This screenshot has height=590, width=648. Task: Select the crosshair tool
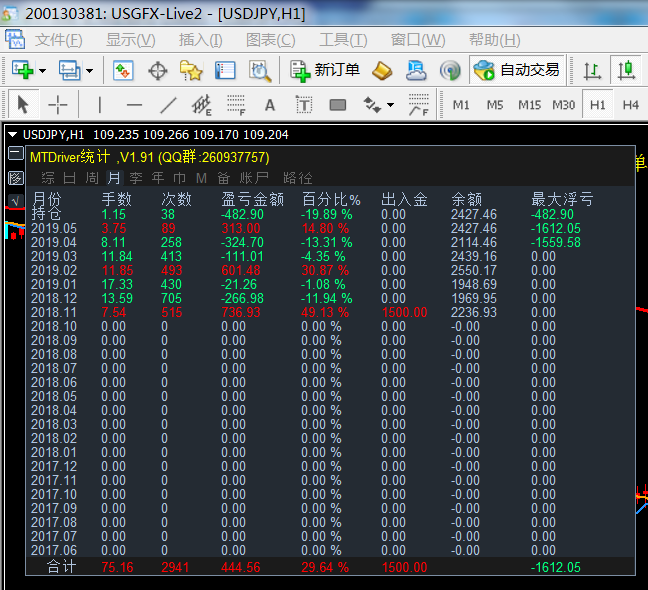pos(57,105)
